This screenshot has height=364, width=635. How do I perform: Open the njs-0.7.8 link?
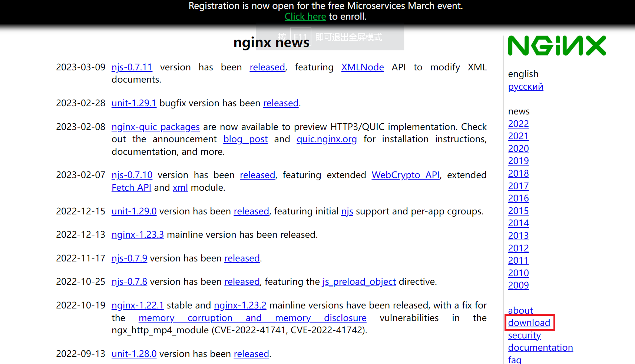[x=129, y=282]
